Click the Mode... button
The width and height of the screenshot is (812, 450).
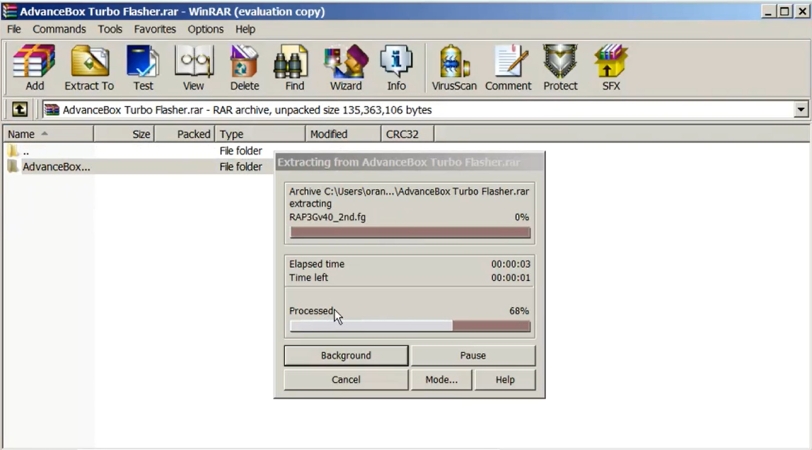pos(441,380)
